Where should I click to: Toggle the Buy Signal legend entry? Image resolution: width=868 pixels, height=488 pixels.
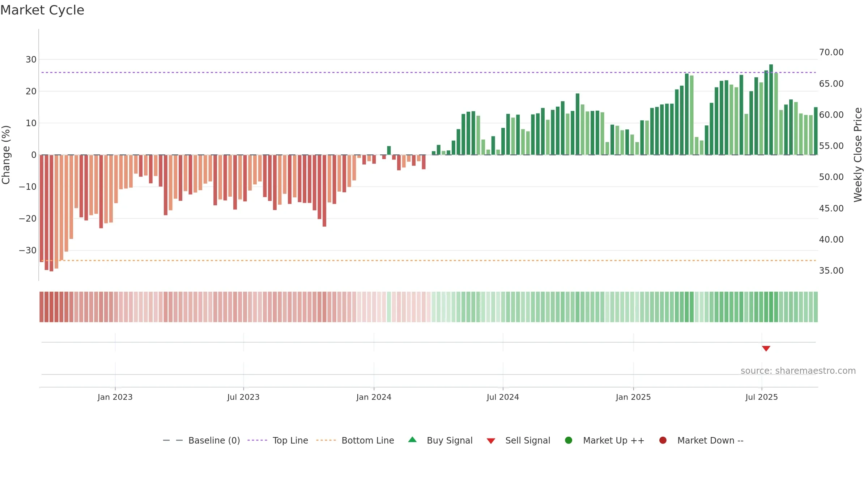[x=440, y=440]
